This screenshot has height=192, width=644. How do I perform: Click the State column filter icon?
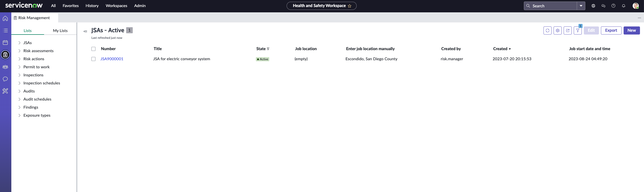click(x=268, y=49)
